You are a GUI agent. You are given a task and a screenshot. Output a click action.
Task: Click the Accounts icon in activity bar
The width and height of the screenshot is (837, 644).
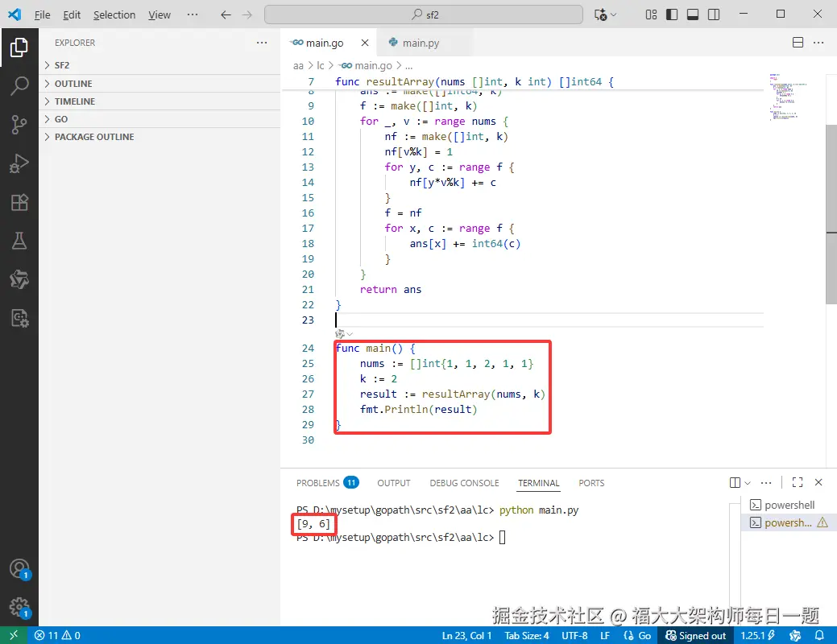pyautogui.click(x=19, y=568)
